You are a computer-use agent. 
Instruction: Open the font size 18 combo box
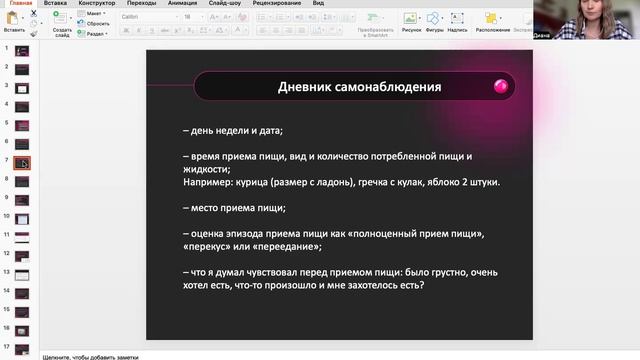[193, 17]
